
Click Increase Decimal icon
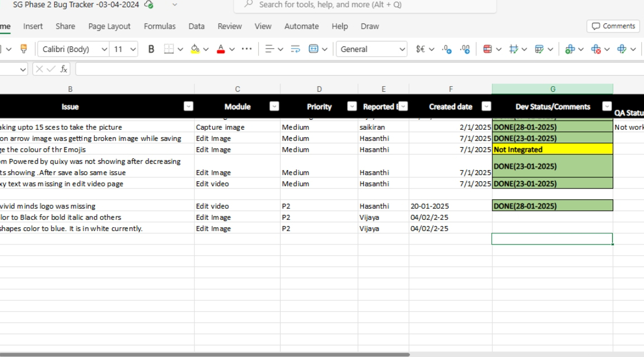coord(465,49)
